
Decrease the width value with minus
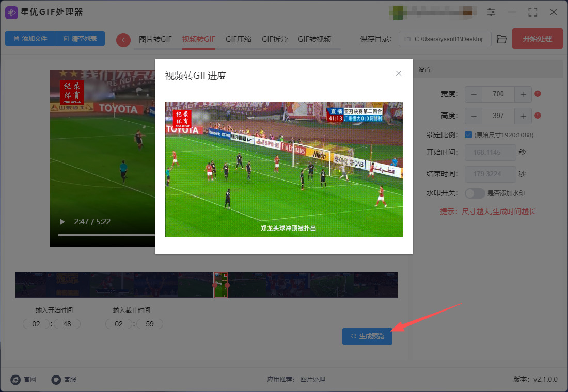click(474, 94)
